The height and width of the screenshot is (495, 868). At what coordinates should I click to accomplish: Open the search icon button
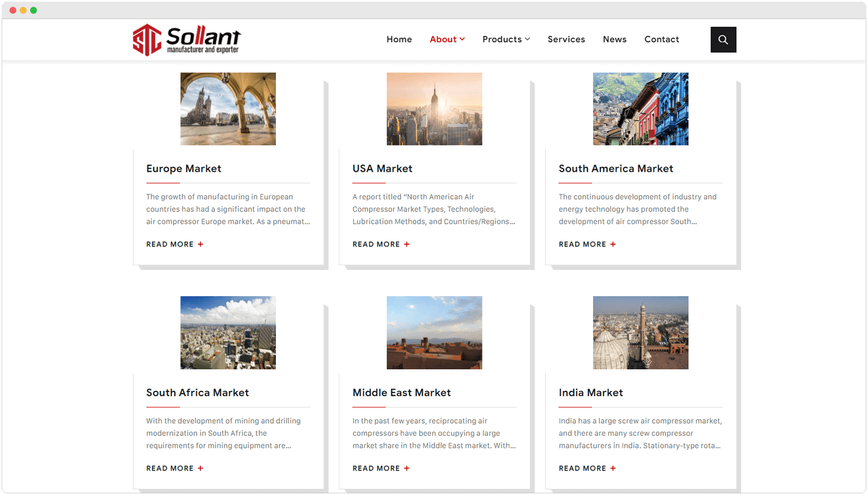(x=723, y=40)
